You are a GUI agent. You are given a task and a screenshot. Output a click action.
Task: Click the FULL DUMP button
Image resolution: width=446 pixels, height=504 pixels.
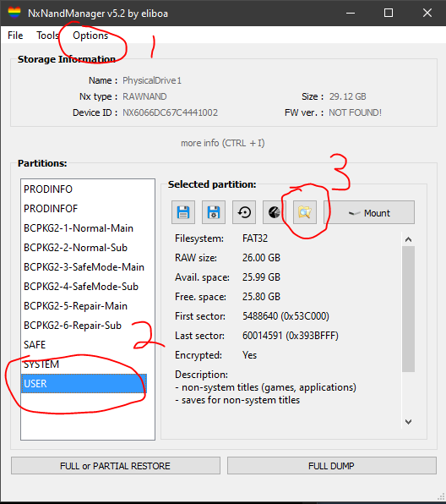pos(332,466)
